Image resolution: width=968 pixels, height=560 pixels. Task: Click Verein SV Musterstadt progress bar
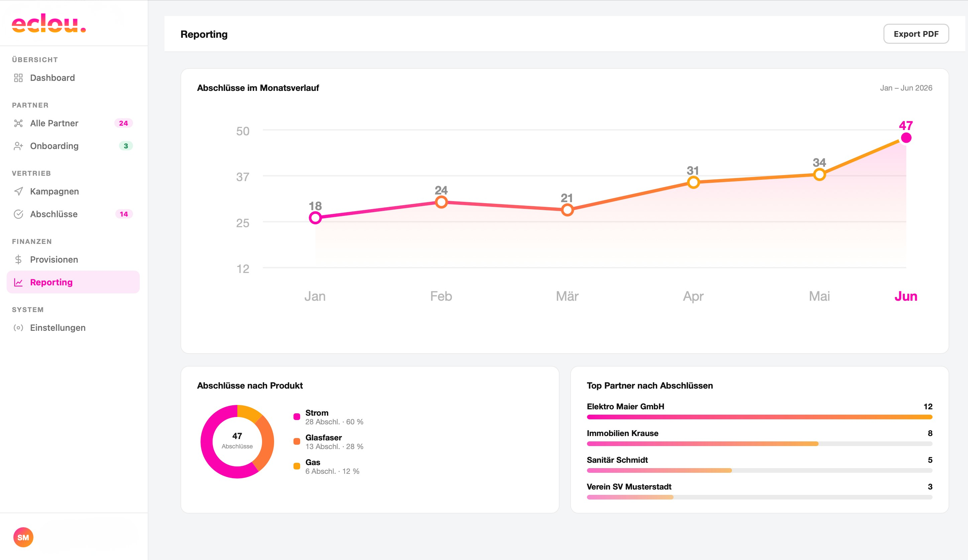click(759, 497)
